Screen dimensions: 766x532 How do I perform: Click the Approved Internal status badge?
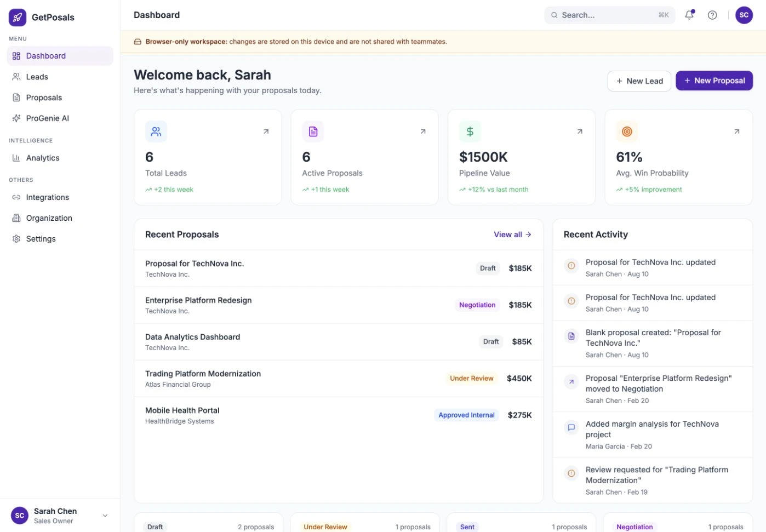pos(466,415)
